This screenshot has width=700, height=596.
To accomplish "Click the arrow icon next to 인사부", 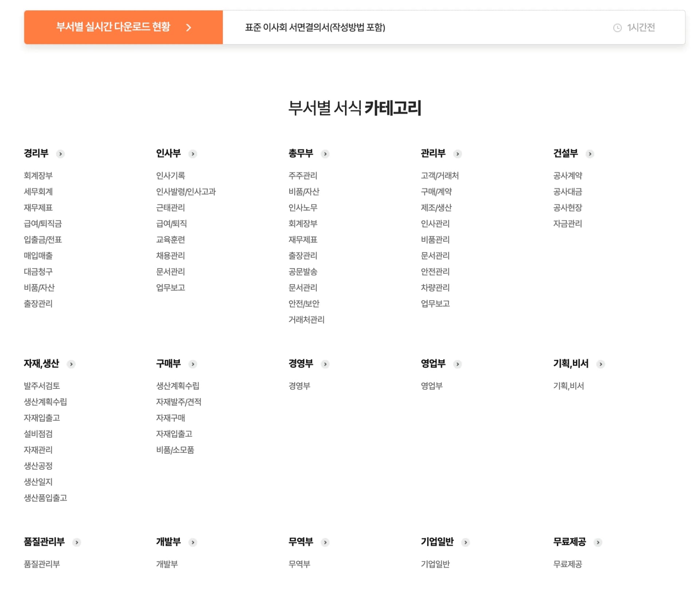I will (x=193, y=154).
